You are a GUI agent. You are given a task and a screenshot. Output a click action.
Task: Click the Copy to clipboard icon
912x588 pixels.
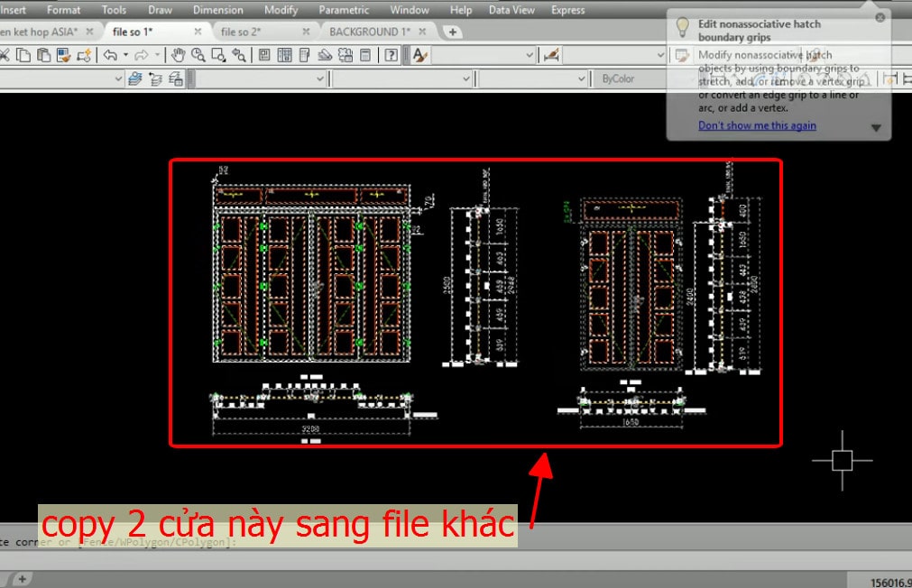tap(23, 55)
